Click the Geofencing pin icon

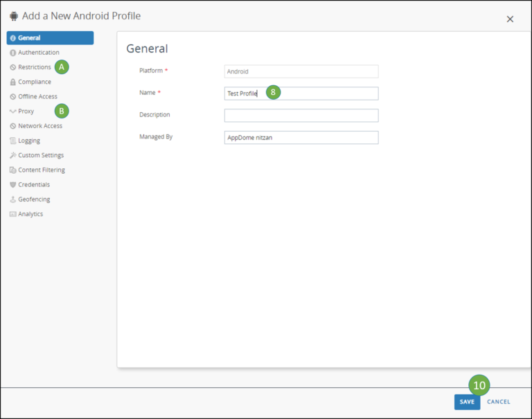[12, 199]
